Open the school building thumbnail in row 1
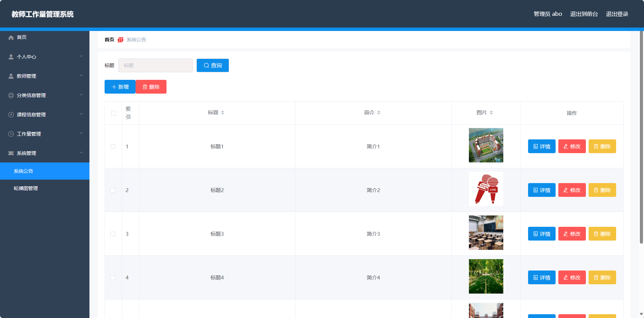This screenshot has width=644, height=318. (x=486, y=145)
